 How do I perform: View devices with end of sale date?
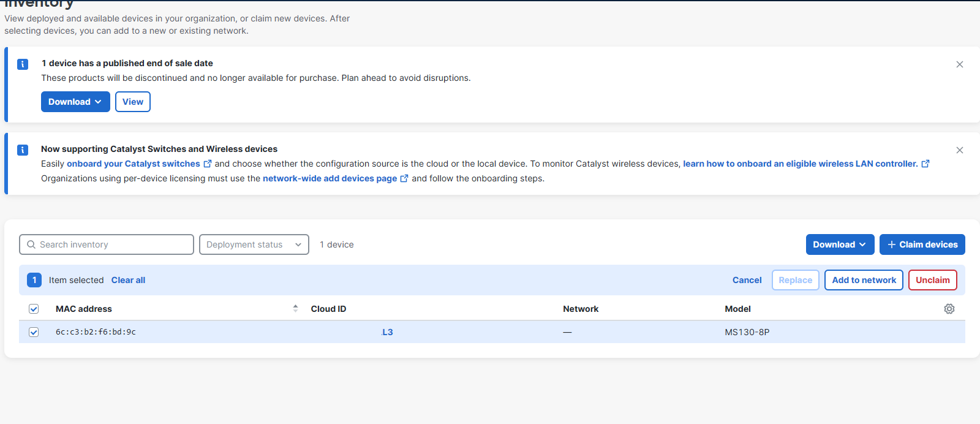click(133, 102)
